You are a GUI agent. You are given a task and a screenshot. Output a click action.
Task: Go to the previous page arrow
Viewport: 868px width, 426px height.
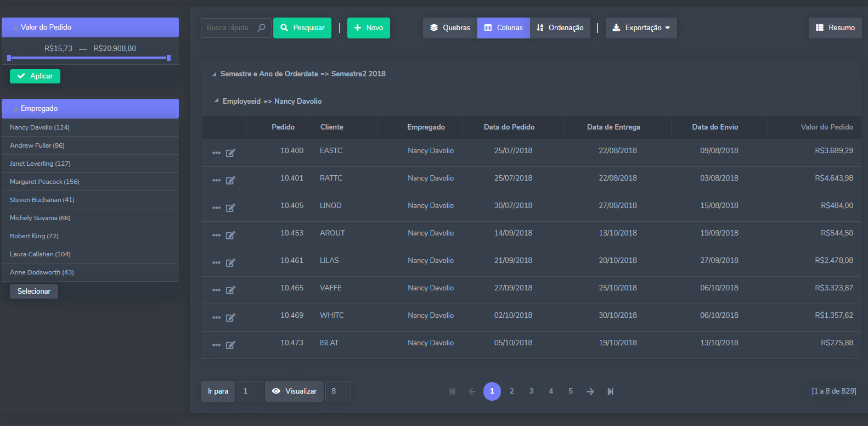472,391
